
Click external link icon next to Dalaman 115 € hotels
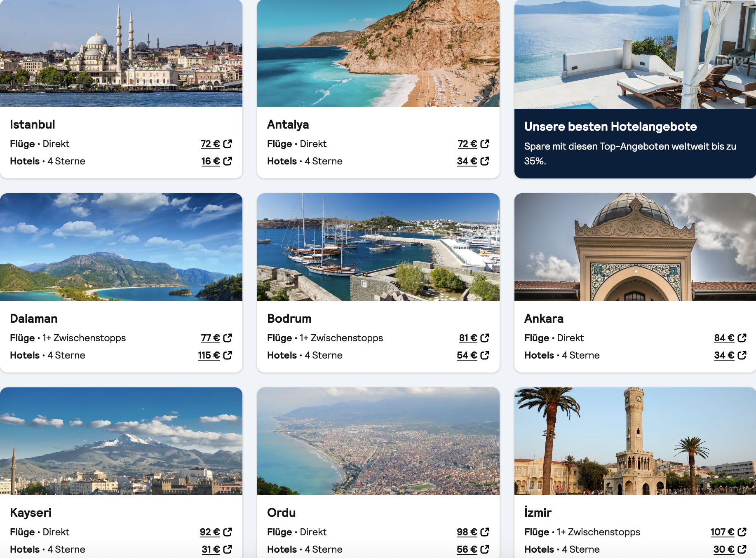(x=228, y=355)
